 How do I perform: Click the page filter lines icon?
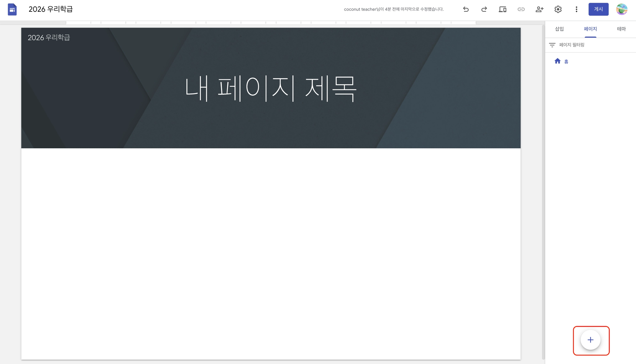[x=552, y=45]
